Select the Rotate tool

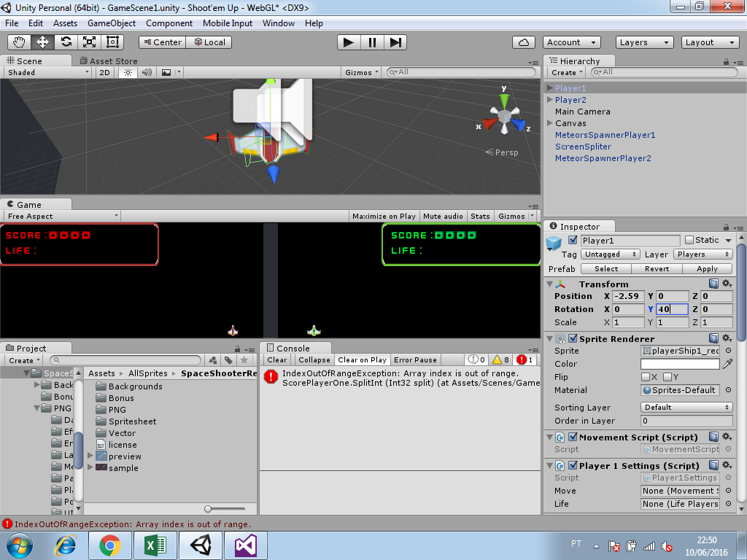point(65,42)
